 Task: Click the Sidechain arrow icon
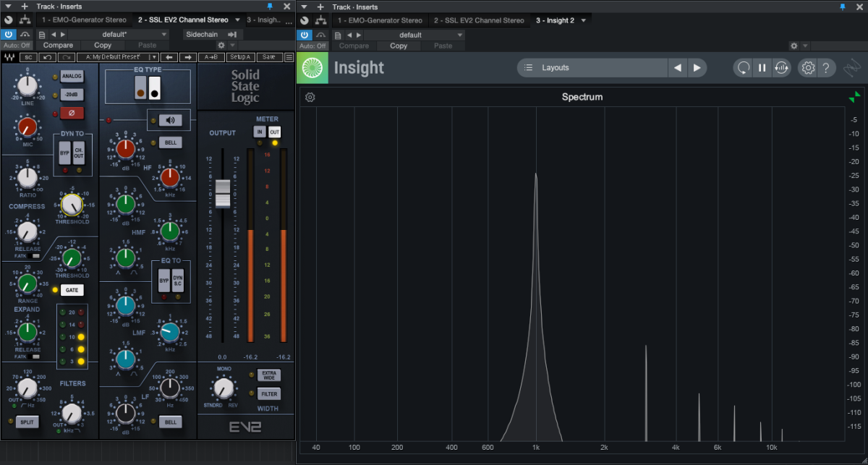point(232,35)
